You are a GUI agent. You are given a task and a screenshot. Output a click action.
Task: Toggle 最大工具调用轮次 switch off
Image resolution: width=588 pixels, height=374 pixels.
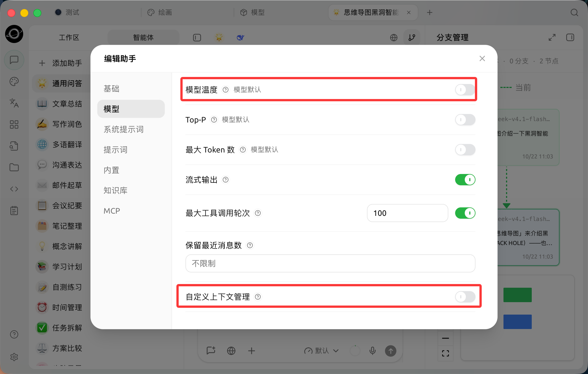465,213
